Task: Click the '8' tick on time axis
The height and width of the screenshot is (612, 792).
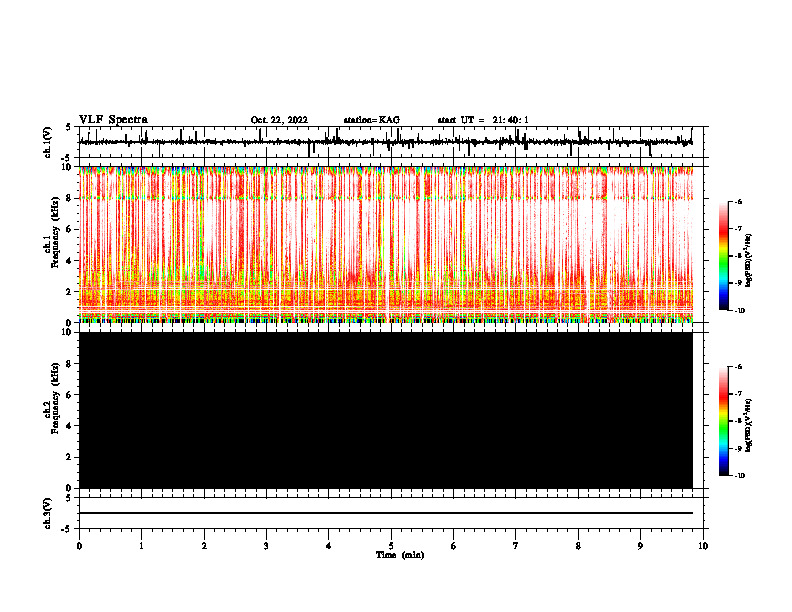Action: 578,546
